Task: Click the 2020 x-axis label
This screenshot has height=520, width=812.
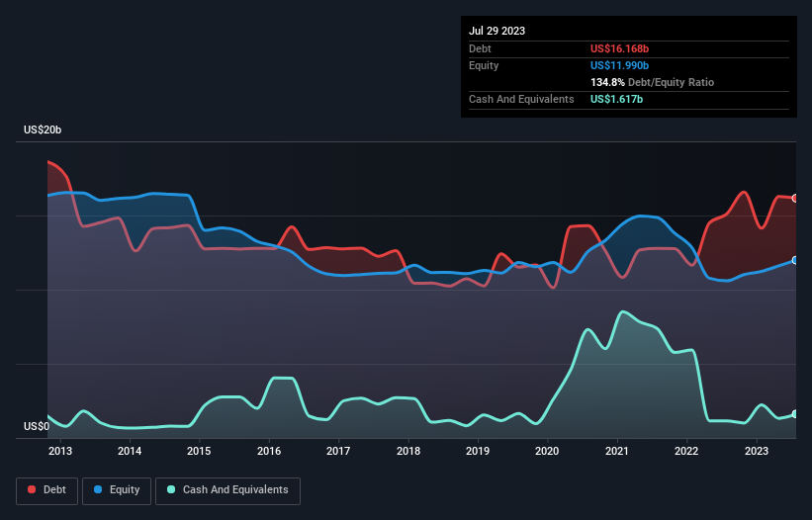Action: point(547,451)
